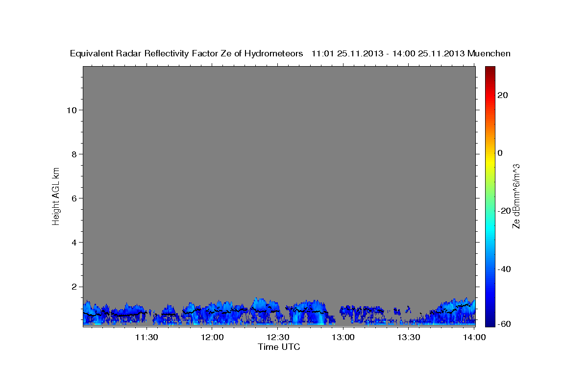Click the '13:00' time tick label
Screen dimensions: 588x392
[343, 337]
